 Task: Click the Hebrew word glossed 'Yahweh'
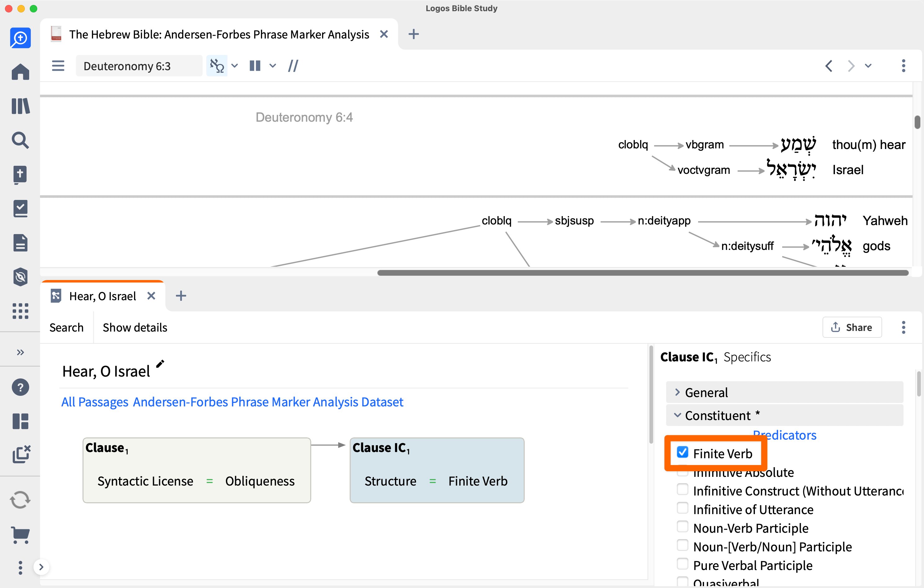(x=830, y=220)
